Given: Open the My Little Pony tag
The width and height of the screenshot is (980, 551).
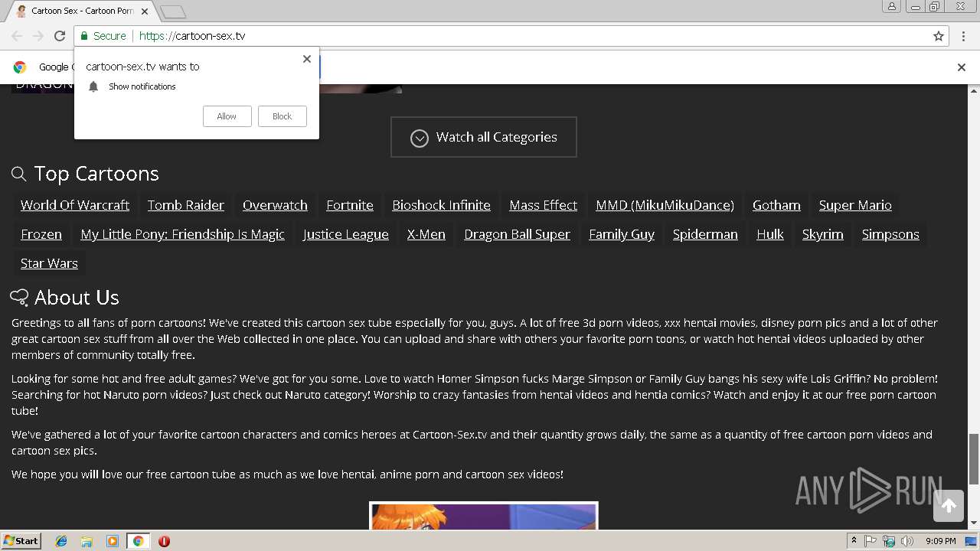Looking at the screenshot, I should pos(182,234).
